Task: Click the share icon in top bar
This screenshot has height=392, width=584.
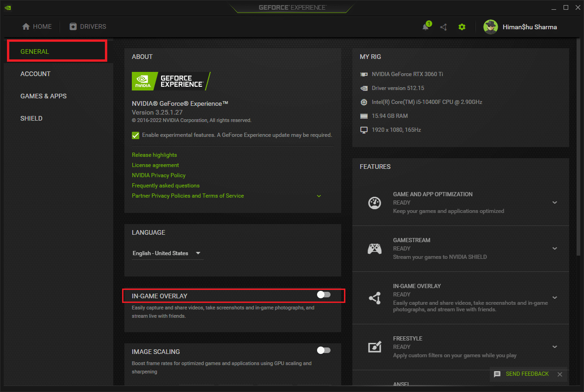Action: pyautogui.click(x=443, y=27)
